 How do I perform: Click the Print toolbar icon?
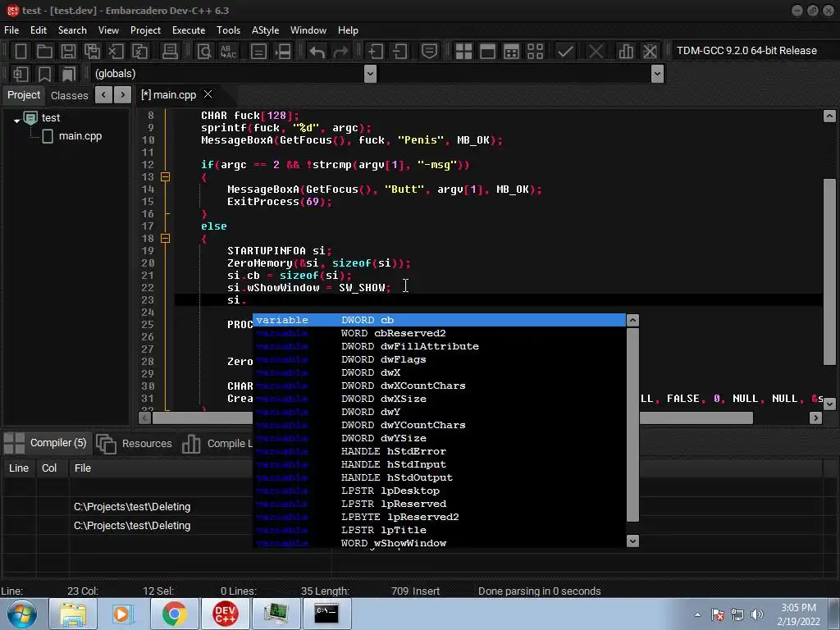[x=170, y=51]
